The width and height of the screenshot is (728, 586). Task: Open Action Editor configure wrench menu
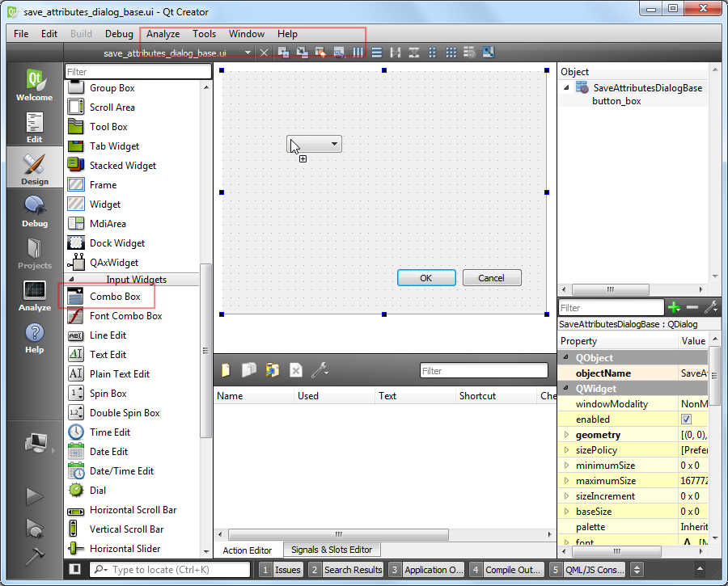tap(320, 370)
